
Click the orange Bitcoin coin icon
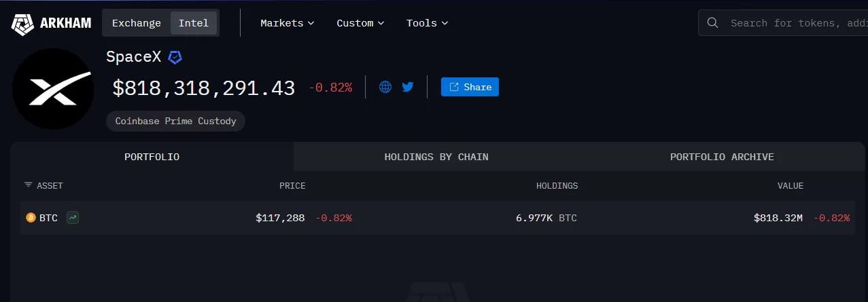pyautogui.click(x=31, y=218)
